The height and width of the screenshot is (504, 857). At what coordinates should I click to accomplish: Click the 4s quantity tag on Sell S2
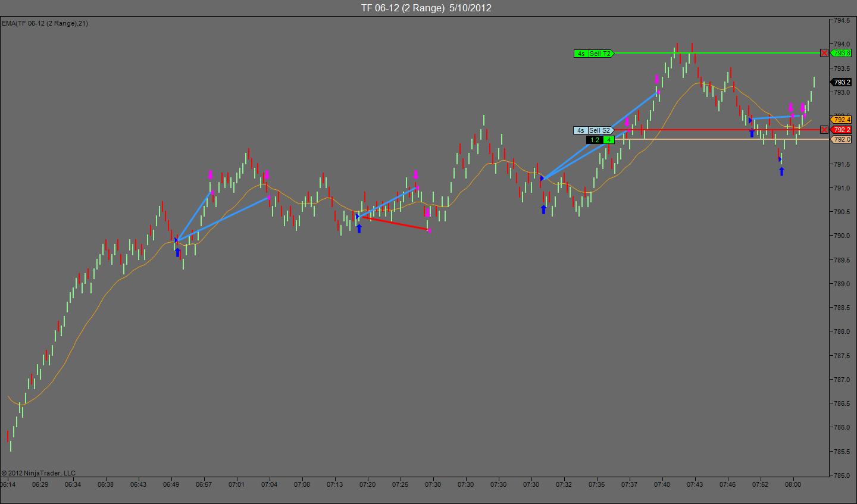(x=581, y=130)
